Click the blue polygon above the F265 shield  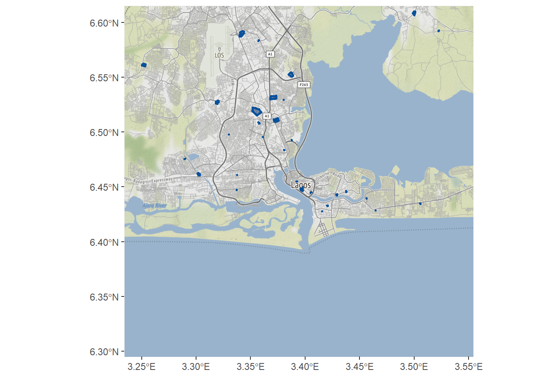pyautogui.click(x=291, y=74)
